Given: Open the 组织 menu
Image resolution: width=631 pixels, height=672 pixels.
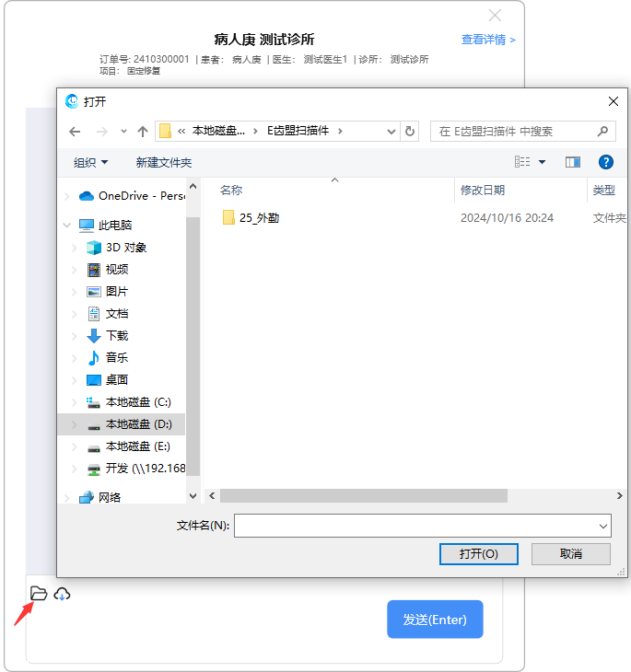Looking at the screenshot, I should click(x=90, y=162).
